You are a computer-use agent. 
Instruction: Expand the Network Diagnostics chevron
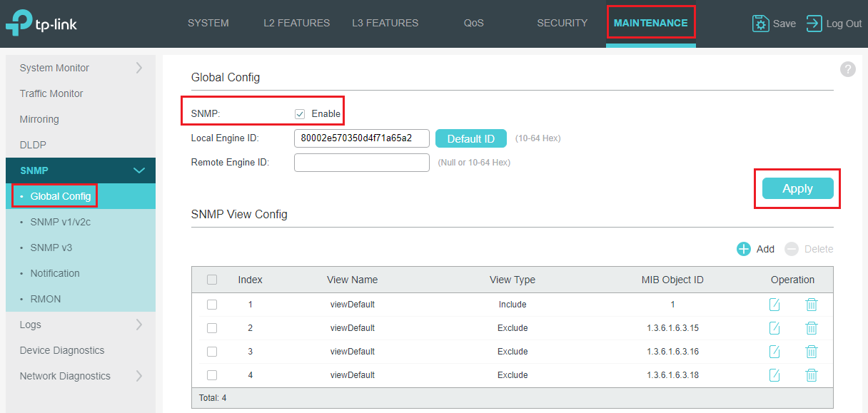138,376
